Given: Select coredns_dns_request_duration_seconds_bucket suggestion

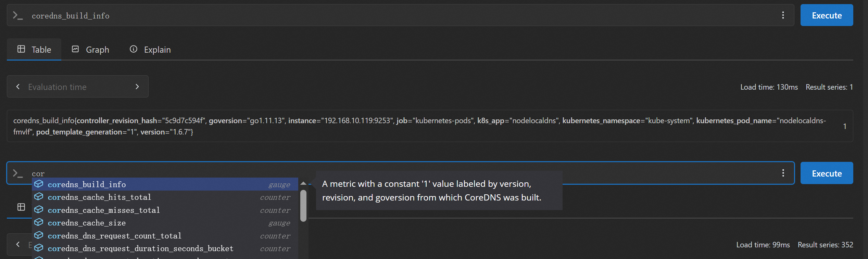Looking at the screenshot, I should point(140,248).
